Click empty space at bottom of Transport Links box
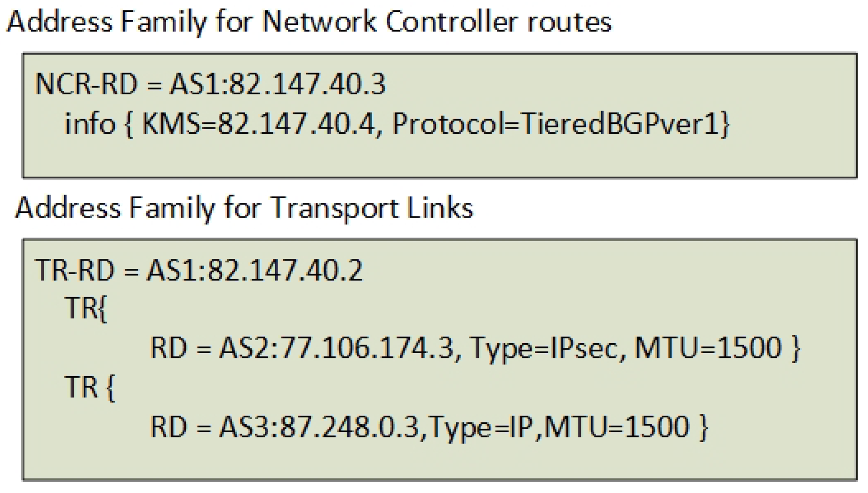Screen dimensions: 868x493 [x=439, y=459]
